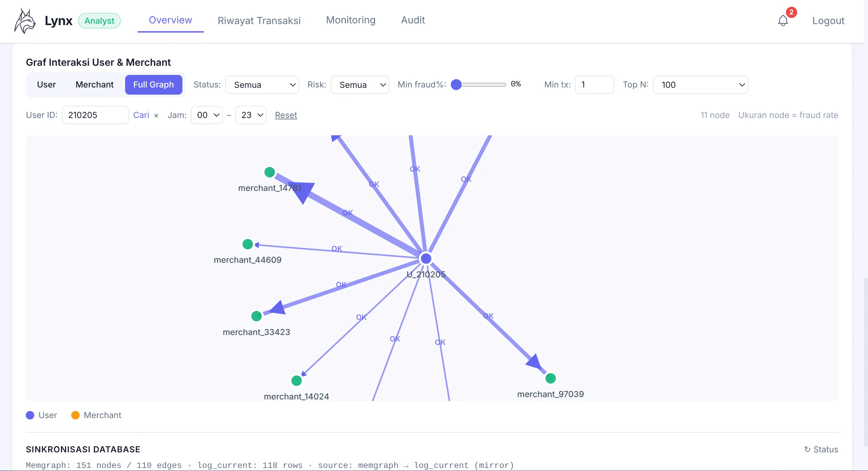
Task: Click the Memgraph sync info line
Action: click(x=270, y=465)
